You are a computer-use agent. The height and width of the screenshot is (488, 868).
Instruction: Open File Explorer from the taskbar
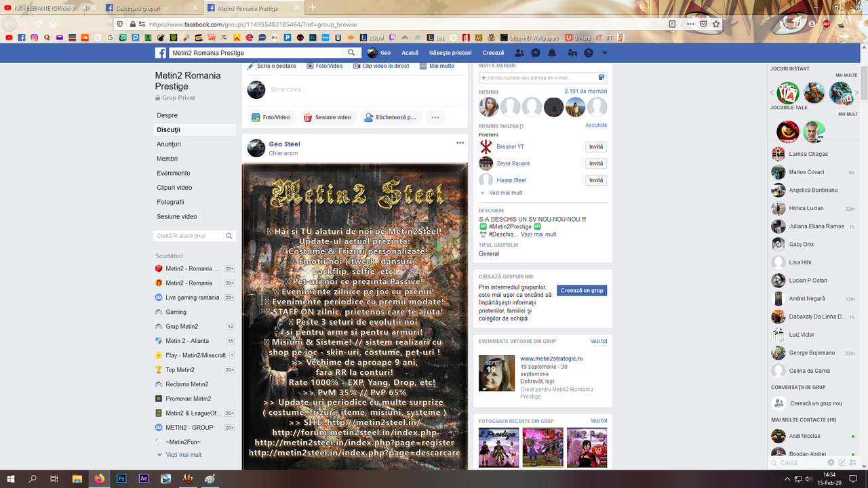point(77,479)
